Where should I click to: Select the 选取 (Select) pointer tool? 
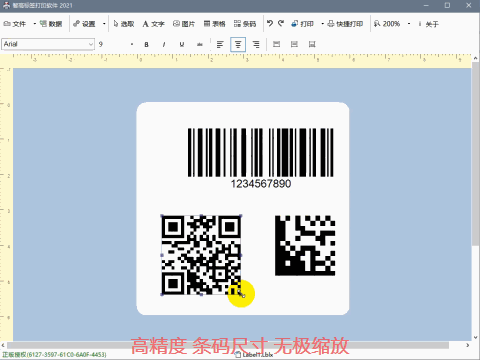pos(124,24)
